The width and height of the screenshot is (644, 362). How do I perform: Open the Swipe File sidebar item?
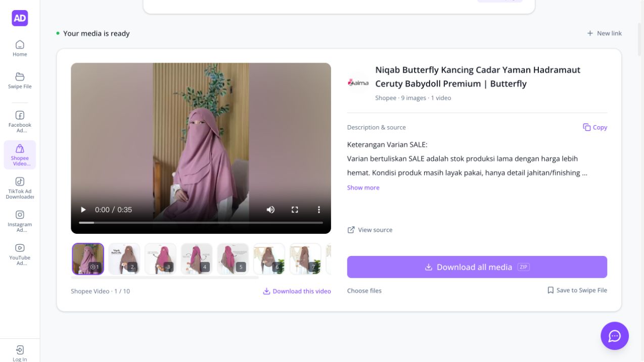[20, 81]
